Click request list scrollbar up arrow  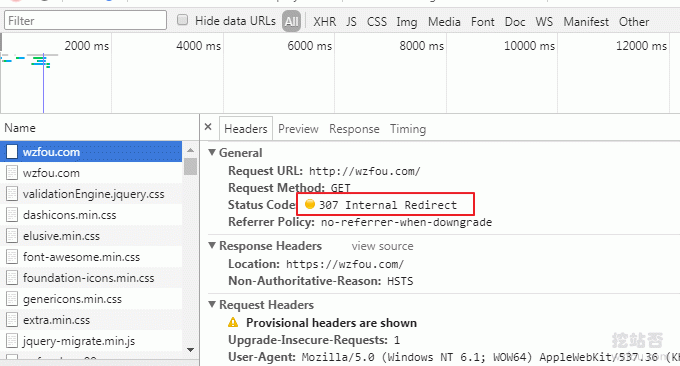pyautogui.click(x=190, y=150)
